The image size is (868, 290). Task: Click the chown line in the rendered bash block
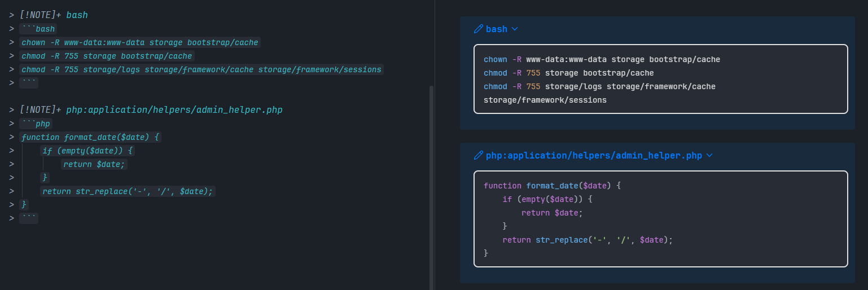[602, 59]
